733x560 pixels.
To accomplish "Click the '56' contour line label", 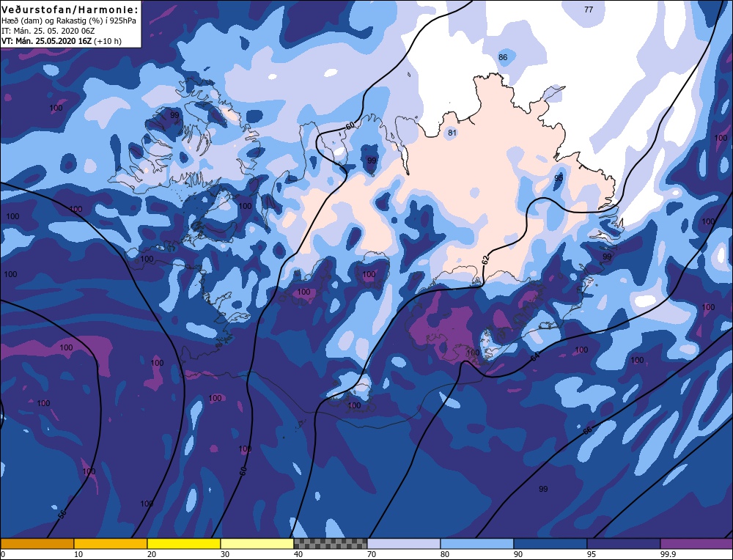I will (x=62, y=515).
